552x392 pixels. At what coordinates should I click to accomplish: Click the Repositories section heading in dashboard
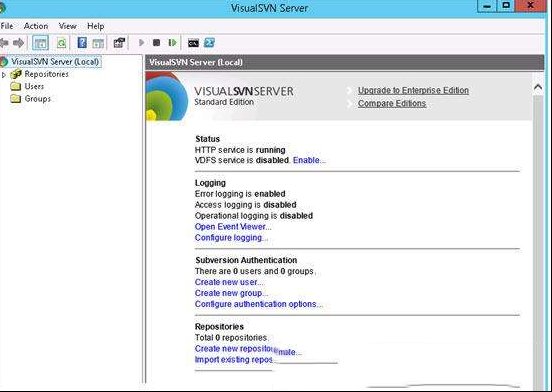coord(219,327)
